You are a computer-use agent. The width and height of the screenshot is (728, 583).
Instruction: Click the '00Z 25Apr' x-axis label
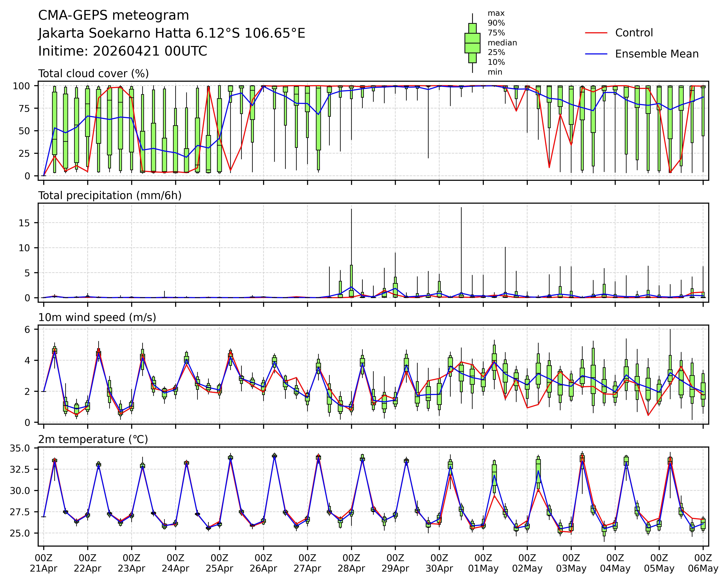(x=220, y=563)
